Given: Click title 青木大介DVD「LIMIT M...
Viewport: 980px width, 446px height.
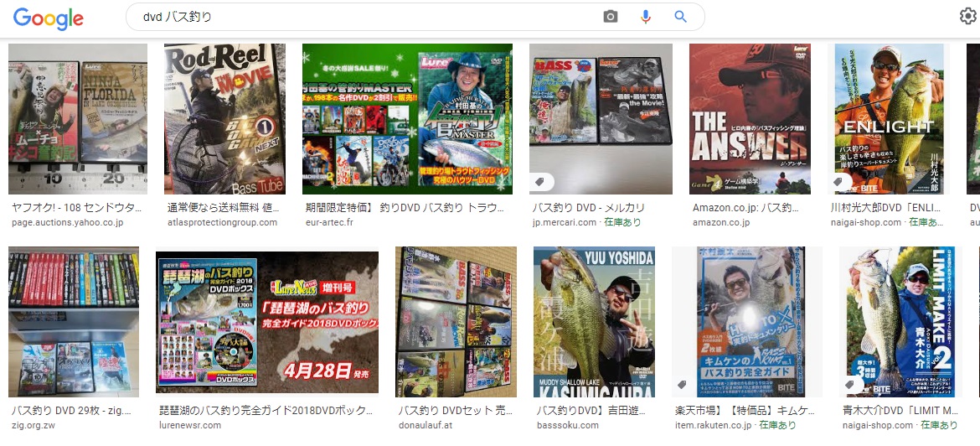Looking at the screenshot, I should click(x=900, y=411).
